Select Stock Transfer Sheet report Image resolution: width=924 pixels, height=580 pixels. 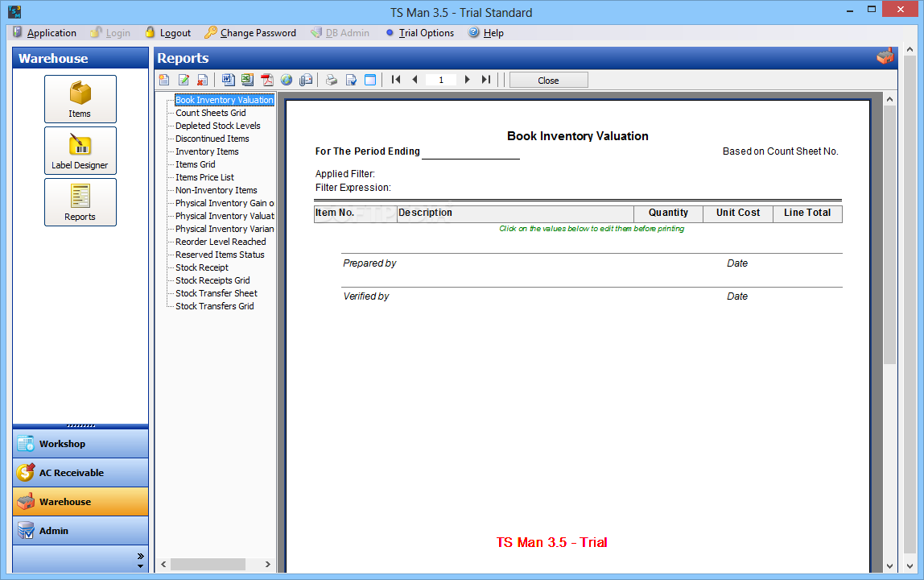point(217,293)
